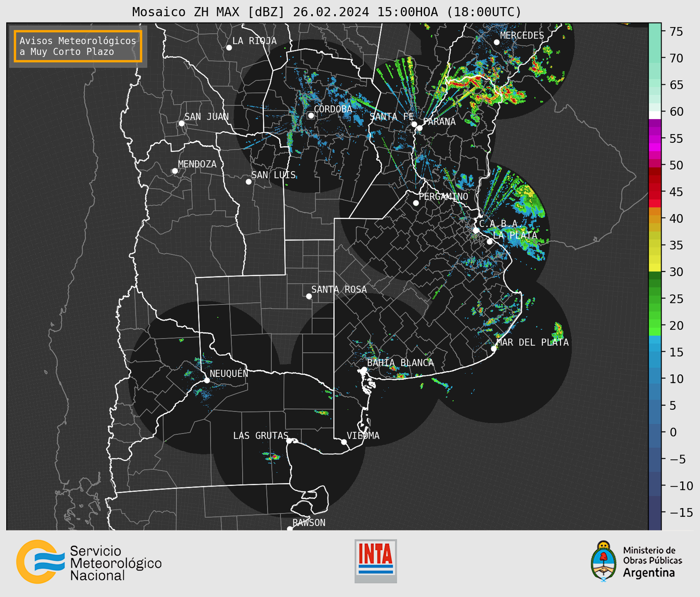This screenshot has width=700, height=597.
Task: Click the SANTA FE city marker dot
Action: tap(414, 124)
